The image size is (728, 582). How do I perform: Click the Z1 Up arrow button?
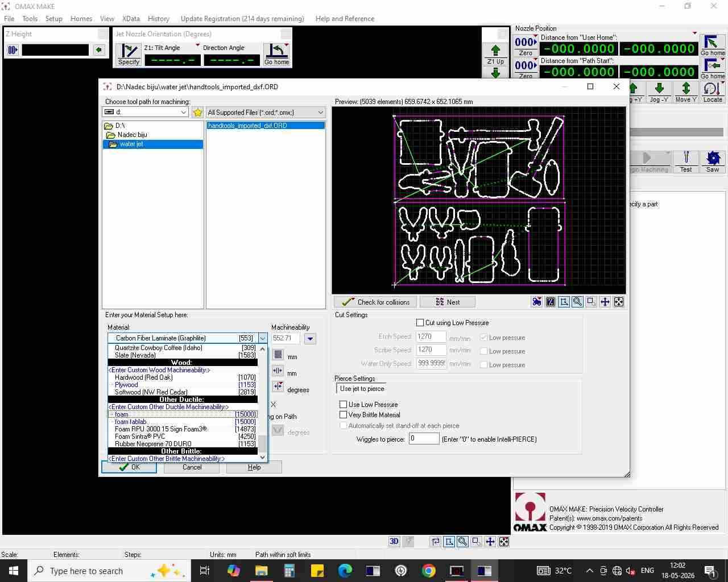tap(495, 54)
